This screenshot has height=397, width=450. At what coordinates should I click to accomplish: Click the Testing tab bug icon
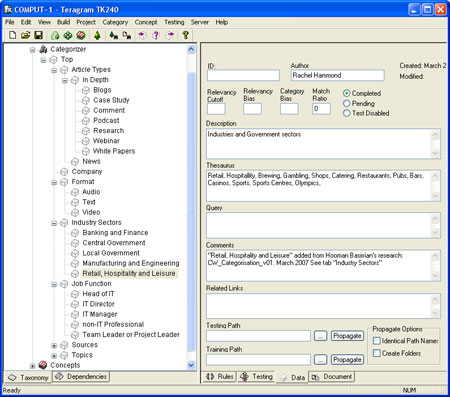(x=244, y=377)
